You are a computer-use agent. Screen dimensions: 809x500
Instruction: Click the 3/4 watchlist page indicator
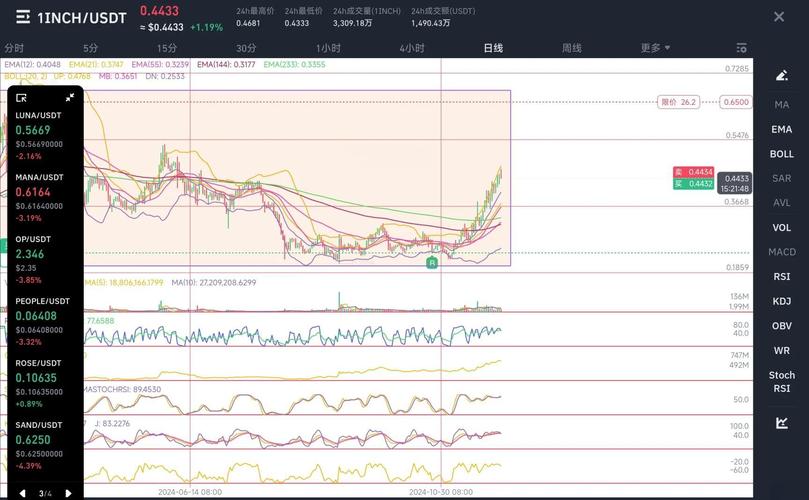tap(45, 494)
